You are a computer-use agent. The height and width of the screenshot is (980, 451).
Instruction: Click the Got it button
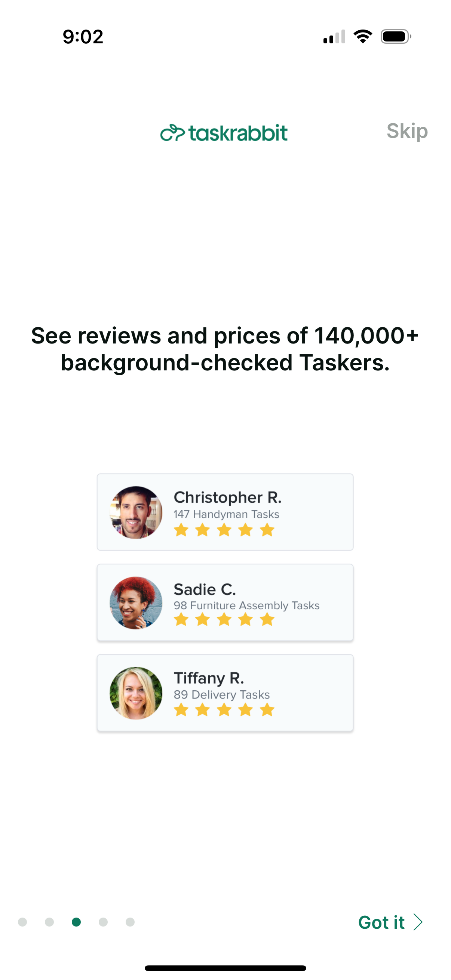tap(382, 922)
